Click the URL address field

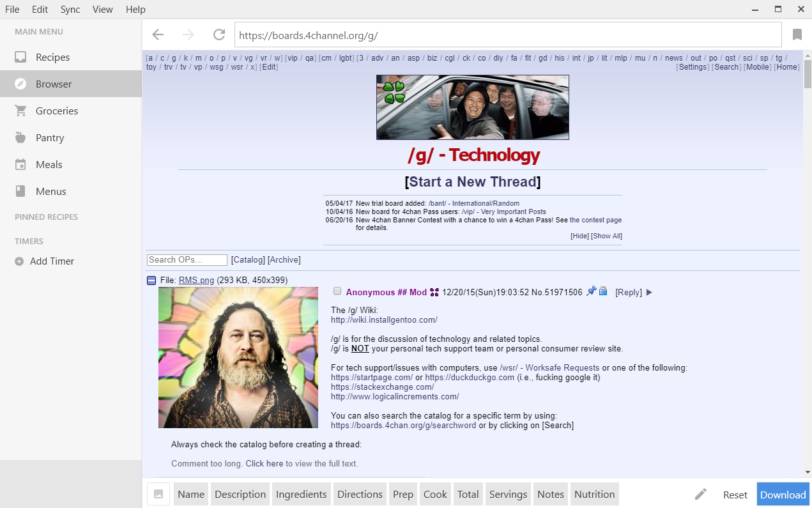tap(508, 35)
